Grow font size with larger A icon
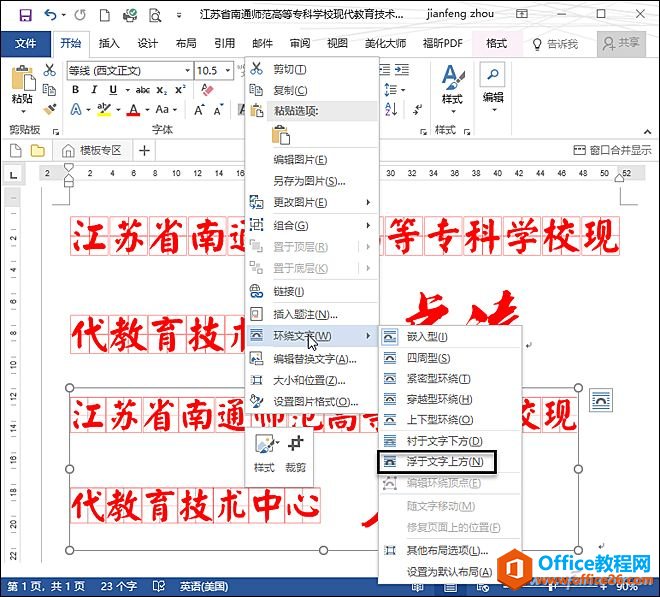The width and height of the screenshot is (660, 597). pos(199,110)
